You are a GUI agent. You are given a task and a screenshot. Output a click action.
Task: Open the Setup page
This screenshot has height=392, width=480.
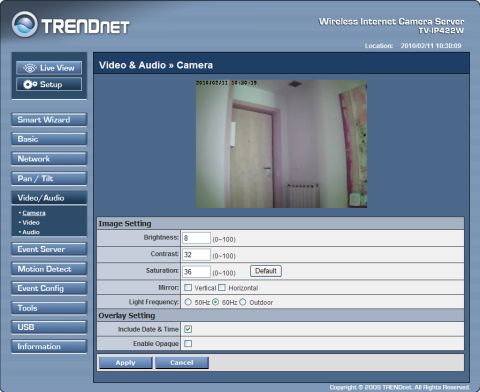49,84
